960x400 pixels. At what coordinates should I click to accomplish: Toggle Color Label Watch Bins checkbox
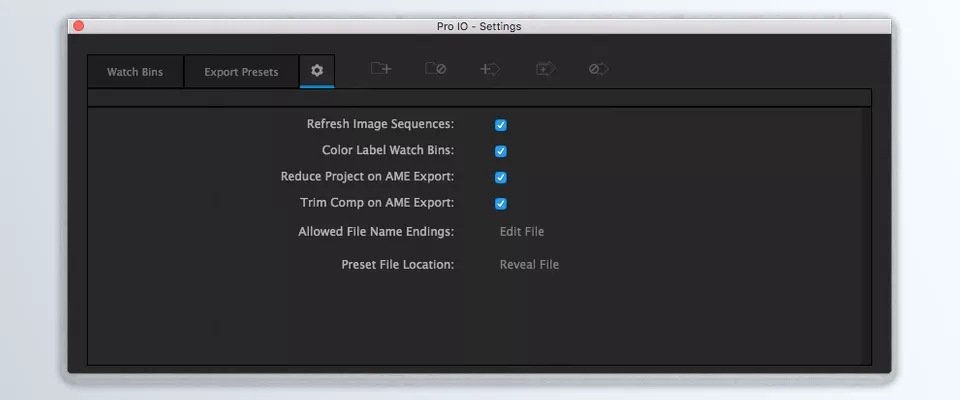pyautogui.click(x=501, y=151)
